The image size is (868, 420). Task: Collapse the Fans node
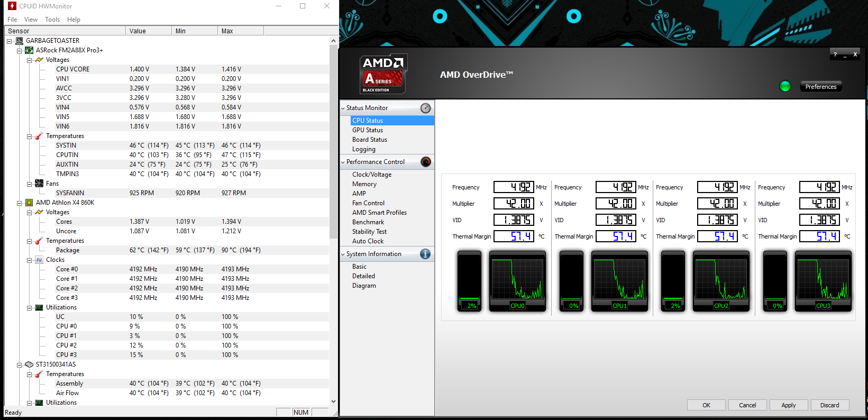pos(30,184)
